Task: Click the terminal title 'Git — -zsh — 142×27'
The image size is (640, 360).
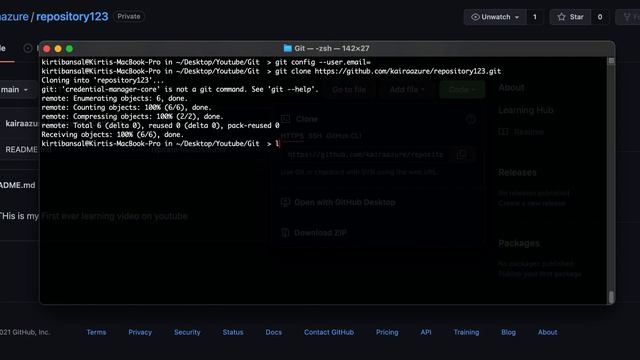Action: 331,49
